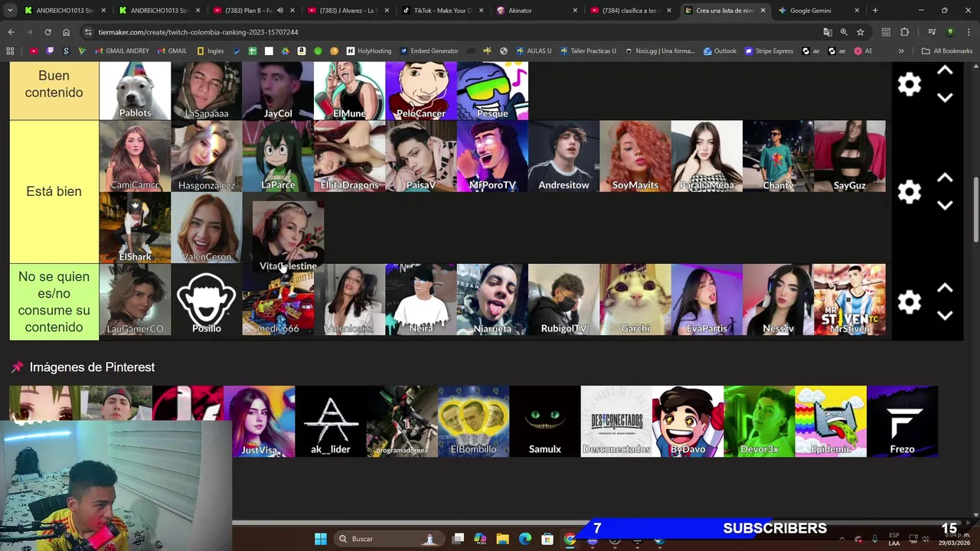Open settings gear for Está bien row

[909, 191]
